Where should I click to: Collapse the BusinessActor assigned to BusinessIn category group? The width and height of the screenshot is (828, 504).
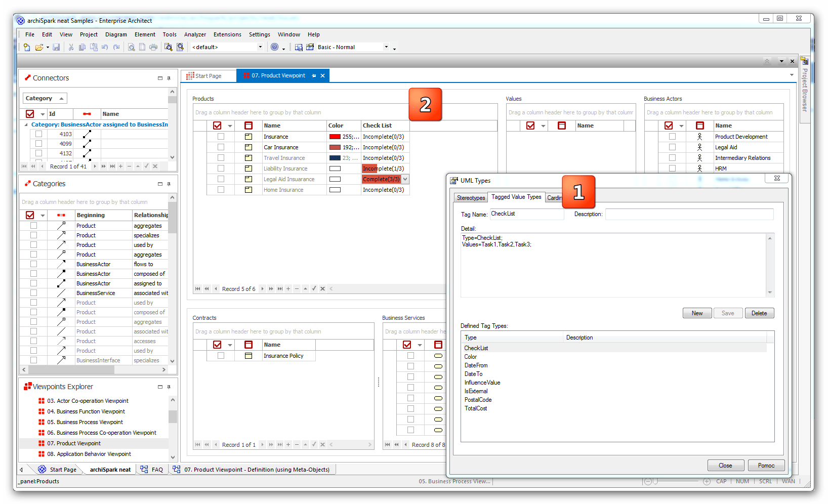pos(26,124)
